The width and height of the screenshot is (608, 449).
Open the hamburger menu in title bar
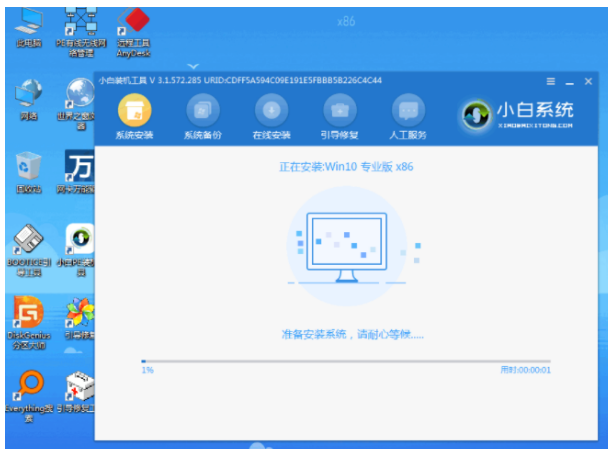point(551,81)
